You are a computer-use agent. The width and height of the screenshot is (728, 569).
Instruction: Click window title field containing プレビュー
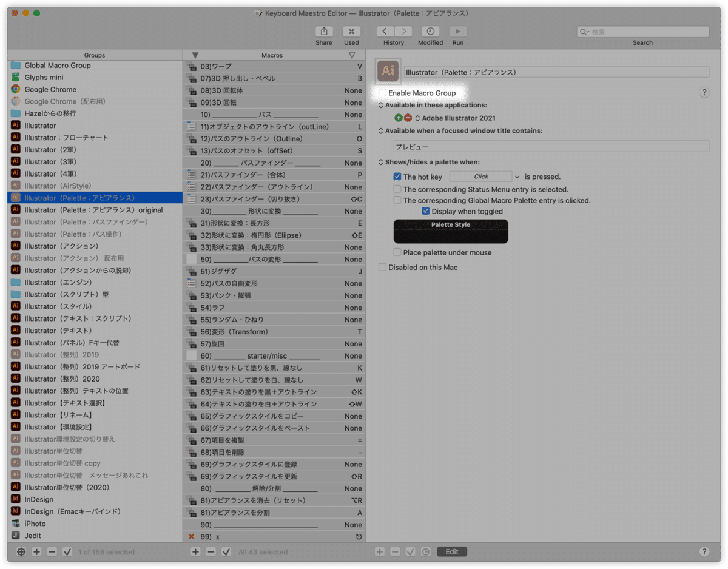[551, 146]
